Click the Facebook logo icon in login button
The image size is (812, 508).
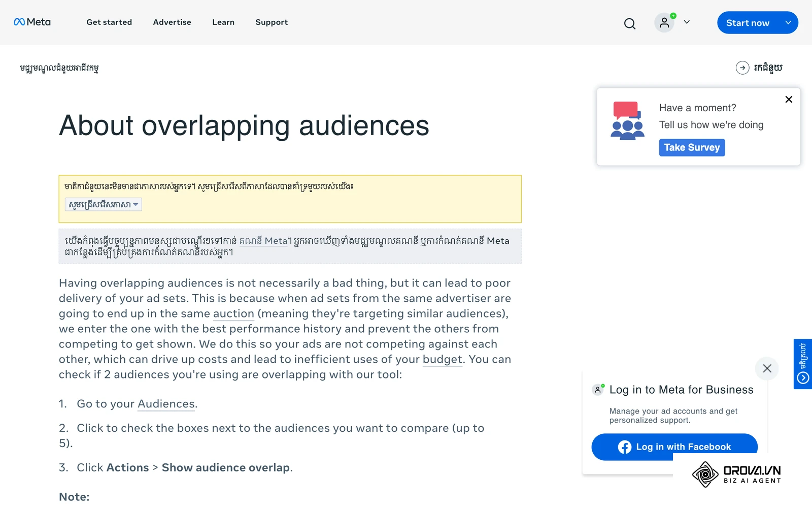625,447
